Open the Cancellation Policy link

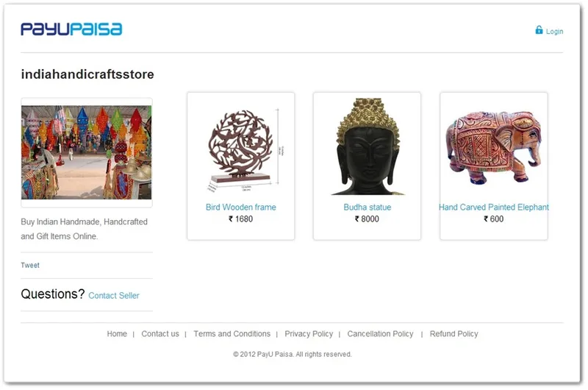(380, 333)
